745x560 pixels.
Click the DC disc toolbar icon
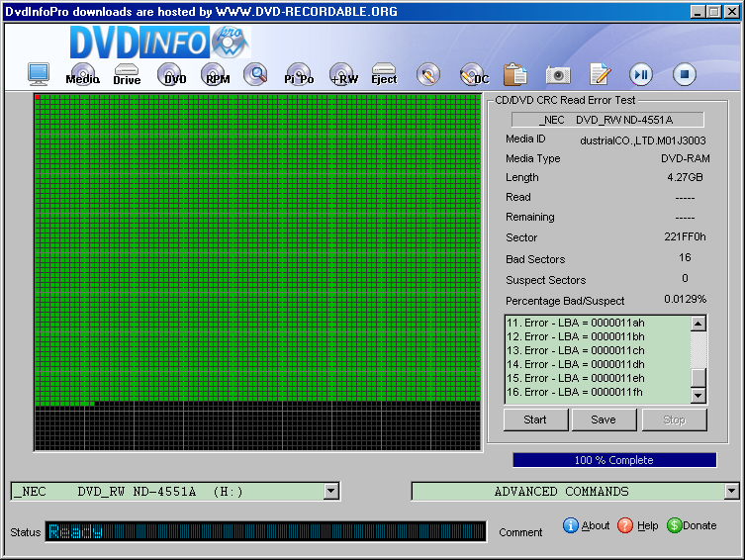pyautogui.click(x=474, y=74)
